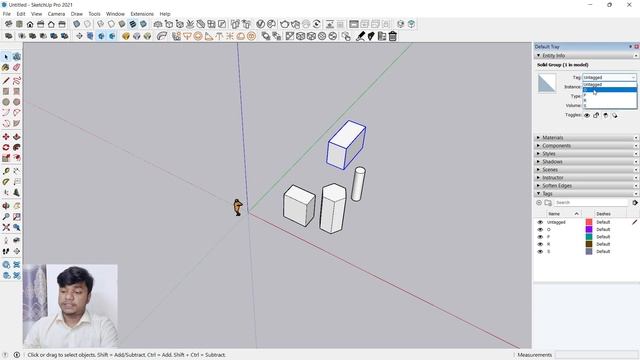Open the Camera menu
The width and height of the screenshot is (640, 360).
pyautogui.click(x=56, y=14)
